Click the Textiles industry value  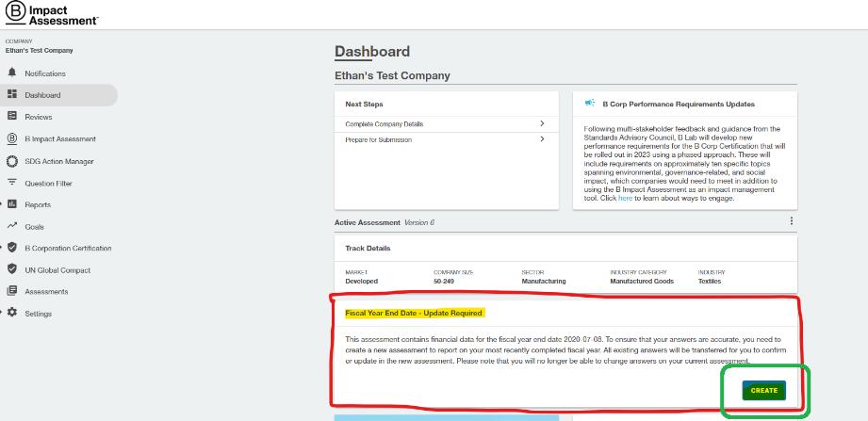tap(710, 281)
